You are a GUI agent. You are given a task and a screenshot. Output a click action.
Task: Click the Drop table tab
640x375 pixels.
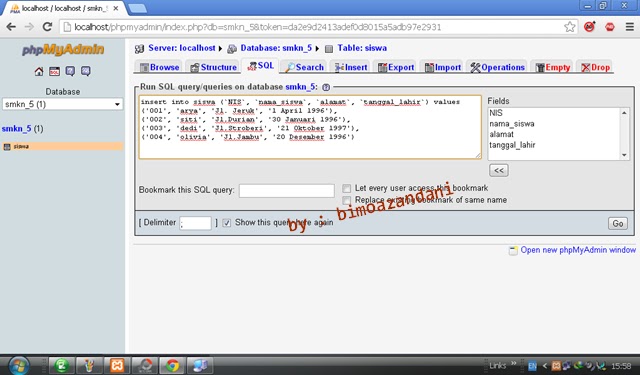pos(596,67)
